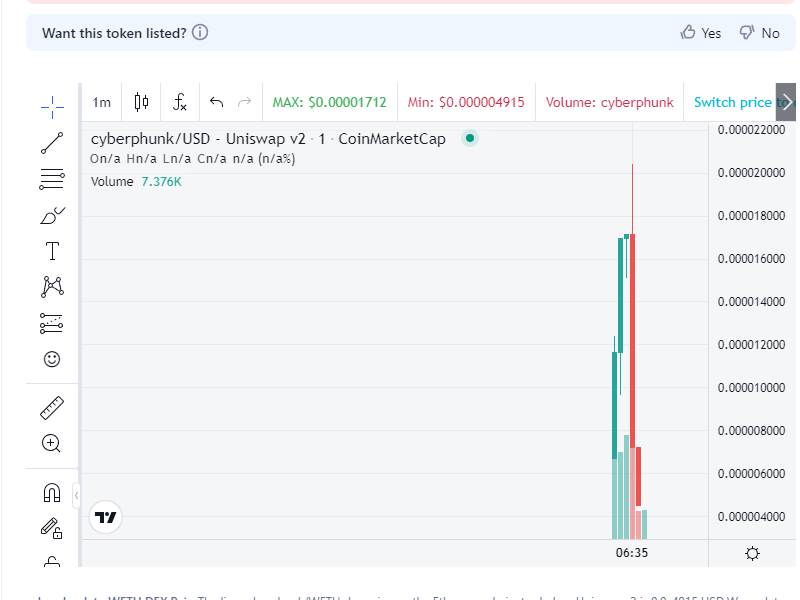Open the 1m interval dropdown

[x=100, y=101]
